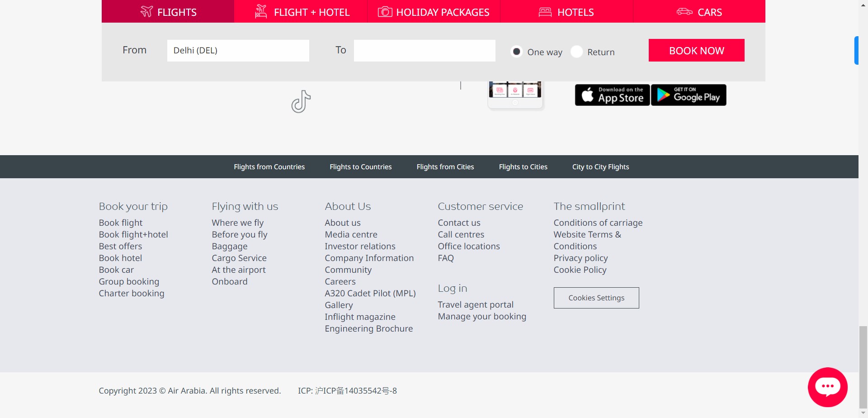The width and height of the screenshot is (868, 418).
Task: Select the Return radio option
Action: click(x=577, y=52)
